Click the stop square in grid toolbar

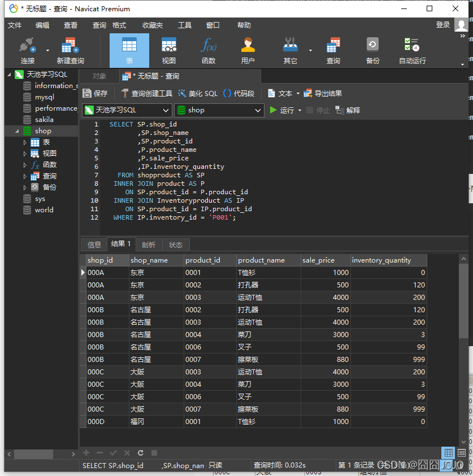click(154, 453)
